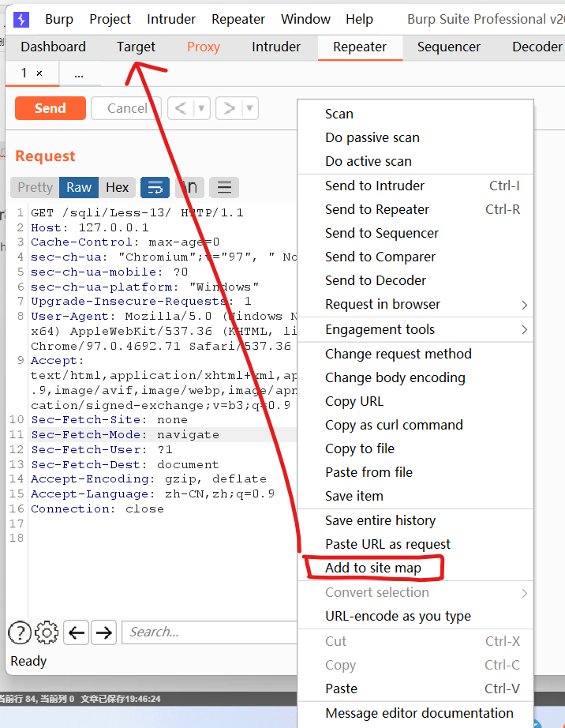Screen dimensions: 565x728
Task: Open the Project menu
Action: pyautogui.click(x=110, y=20)
